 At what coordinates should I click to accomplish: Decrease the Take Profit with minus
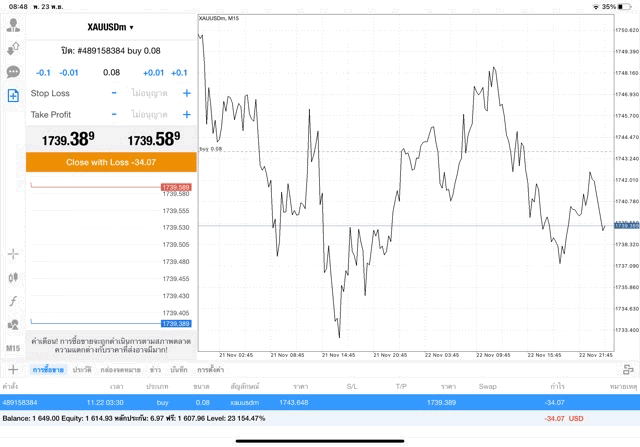[114, 115]
